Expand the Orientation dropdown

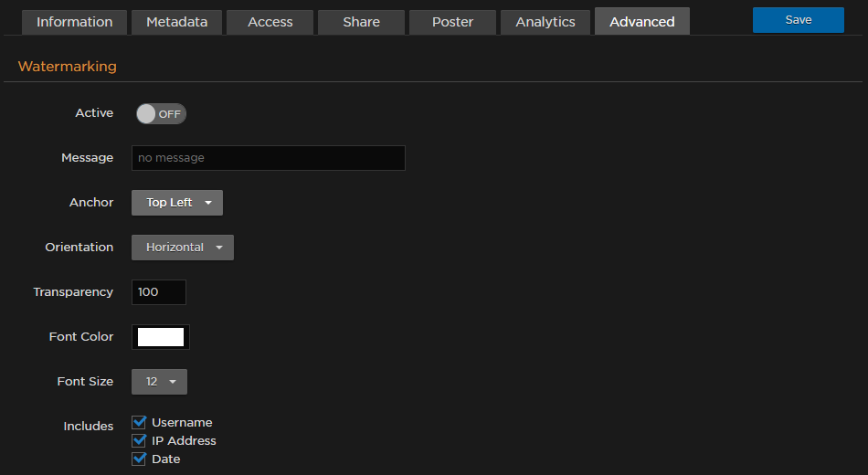pyautogui.click(x=183, y=248)
